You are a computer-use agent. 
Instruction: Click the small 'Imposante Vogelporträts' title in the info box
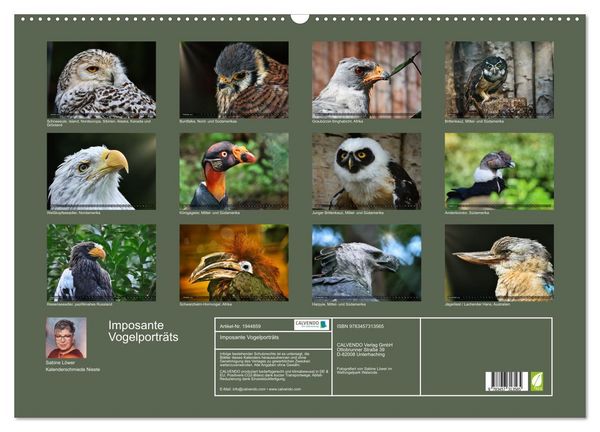click(x=249, y=337)
